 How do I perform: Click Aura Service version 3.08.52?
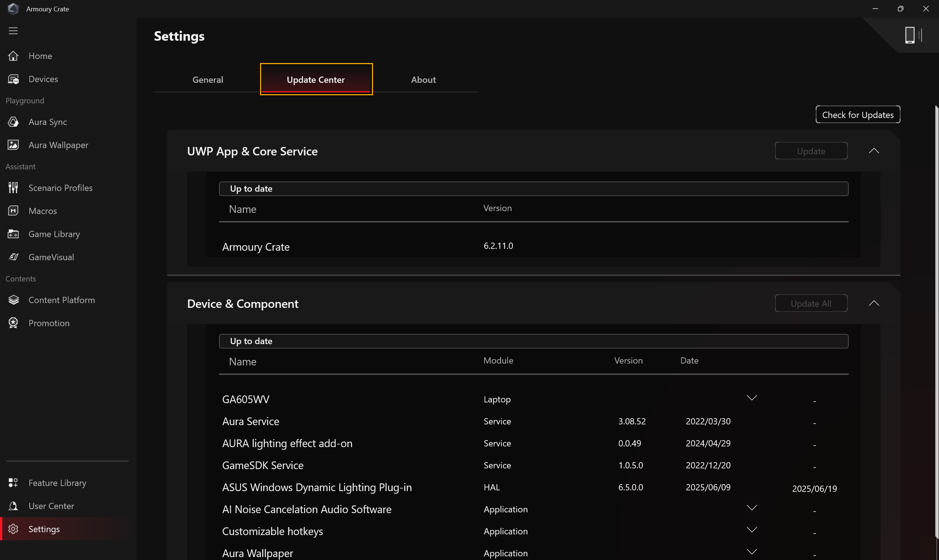pos(632,421)
